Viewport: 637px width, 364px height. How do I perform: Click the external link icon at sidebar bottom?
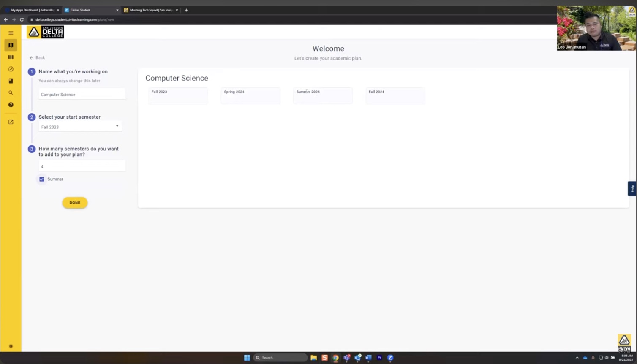click(11, 122)
